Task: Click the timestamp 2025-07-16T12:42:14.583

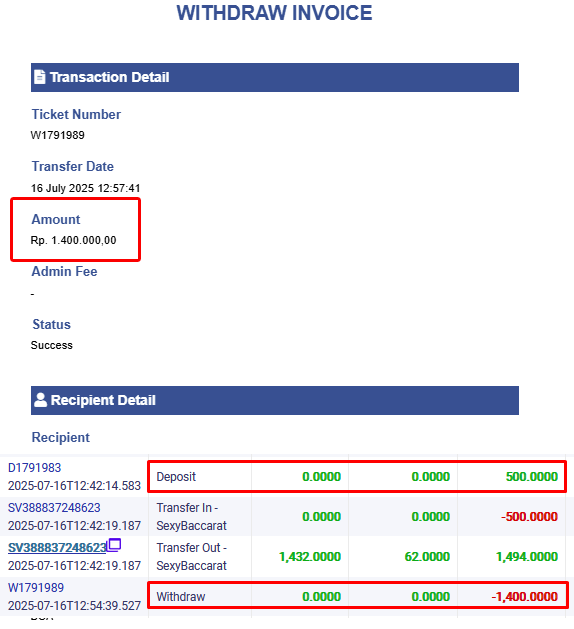Action: pos(74,486)
